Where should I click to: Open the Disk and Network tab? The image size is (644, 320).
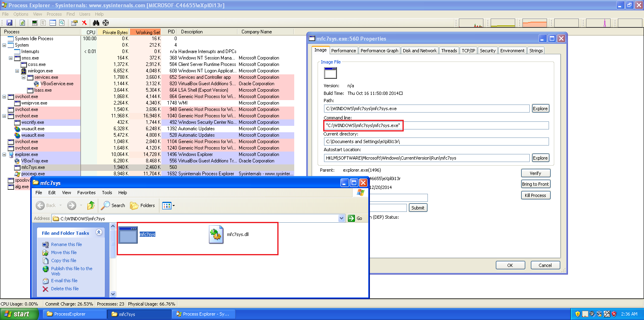419,51
